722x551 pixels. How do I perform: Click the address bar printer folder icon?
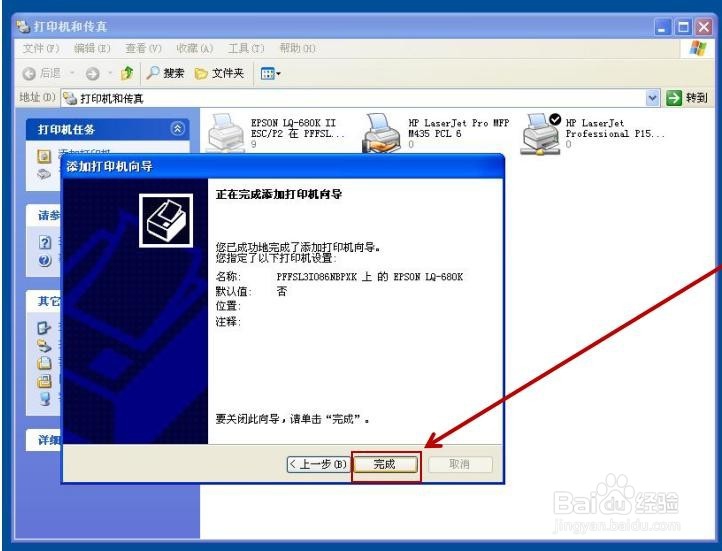tap(70, 98)
